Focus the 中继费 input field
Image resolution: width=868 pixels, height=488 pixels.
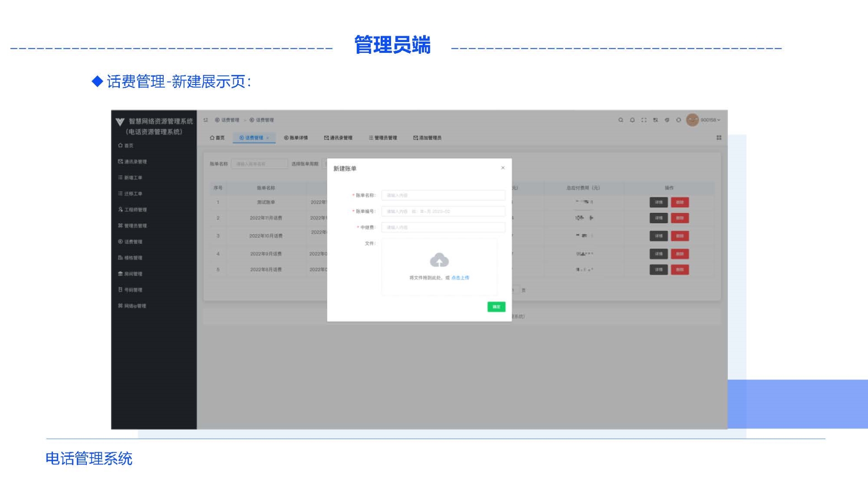[x=443, y=227]
